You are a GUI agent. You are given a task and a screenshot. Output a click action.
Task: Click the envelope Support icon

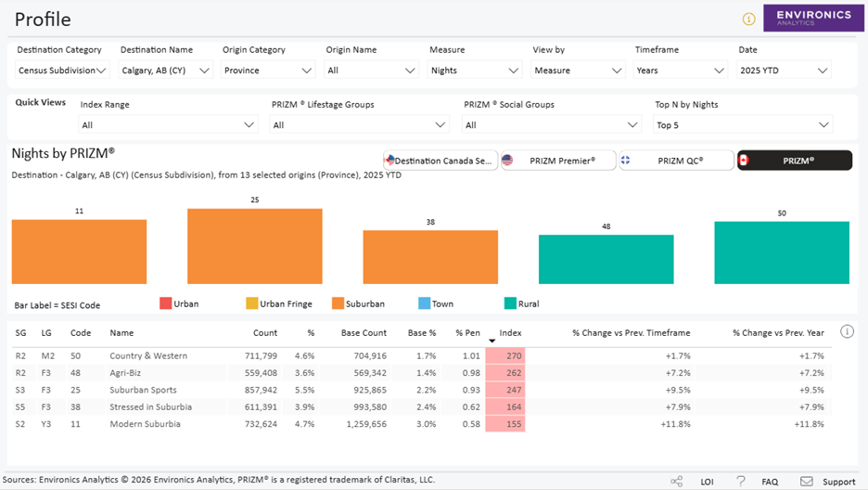point(806,482)
